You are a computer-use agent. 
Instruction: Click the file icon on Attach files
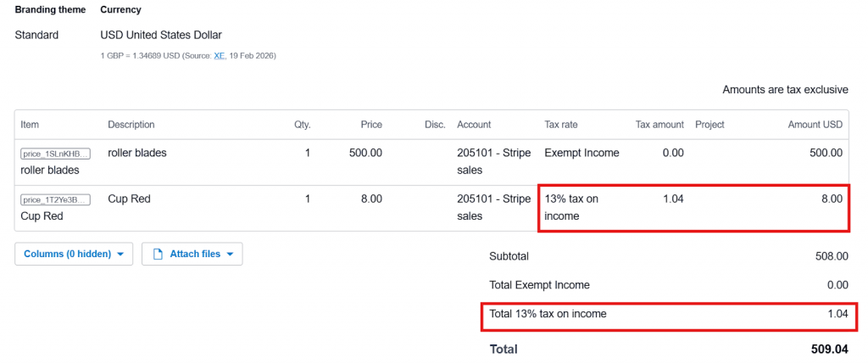tap(158, 254)
